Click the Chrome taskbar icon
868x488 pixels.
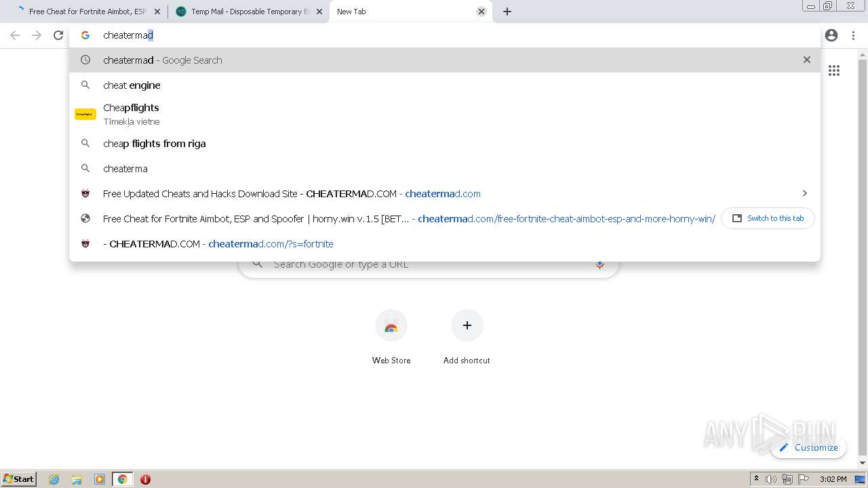[x=122, y=479]
